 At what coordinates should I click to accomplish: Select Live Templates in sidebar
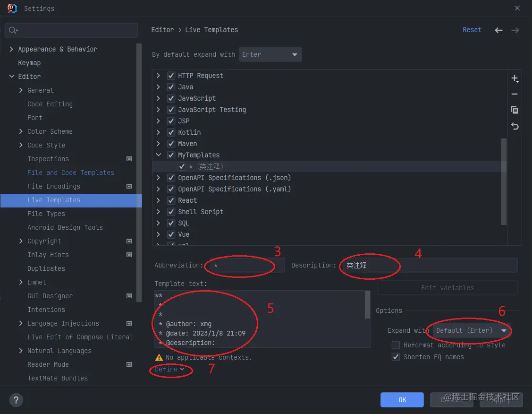point(71,200)
